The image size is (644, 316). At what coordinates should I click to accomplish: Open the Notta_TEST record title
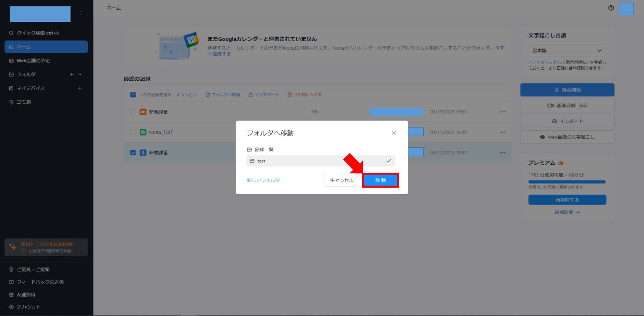(x=161, y=132)
